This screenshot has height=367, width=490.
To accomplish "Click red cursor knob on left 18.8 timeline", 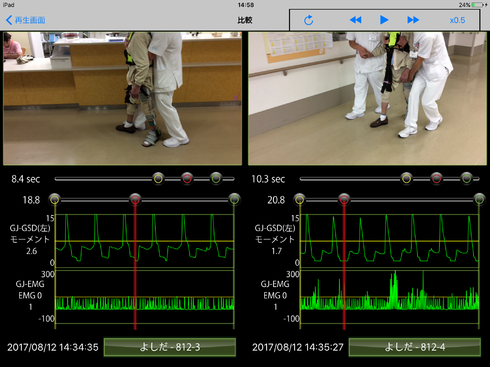I will [x=135, y=199].
